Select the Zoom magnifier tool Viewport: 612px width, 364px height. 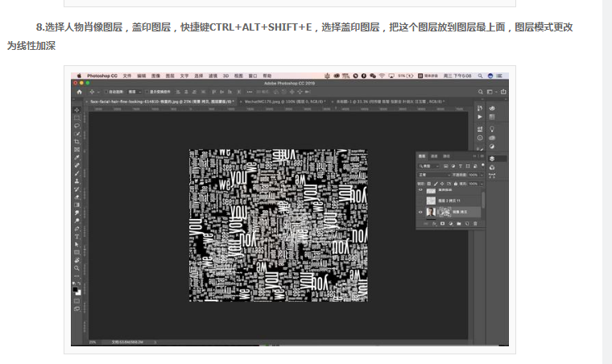(76, 268)
